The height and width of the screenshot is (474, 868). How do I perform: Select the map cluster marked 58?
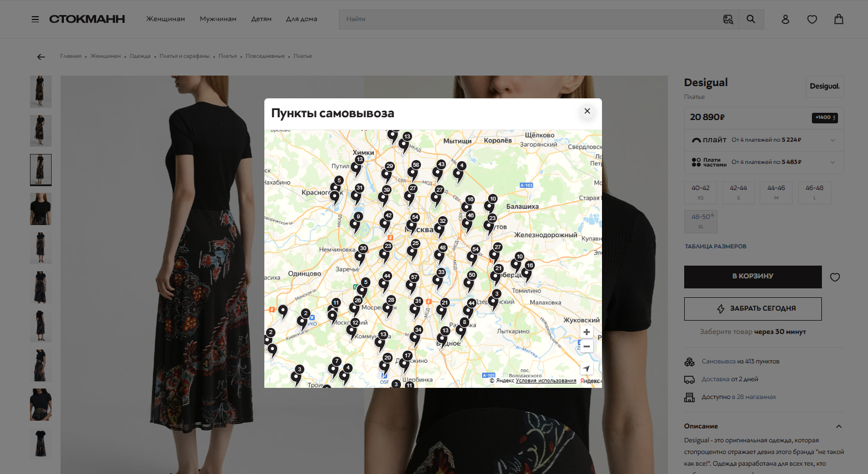pyautogui.click(x=414, y=170)
